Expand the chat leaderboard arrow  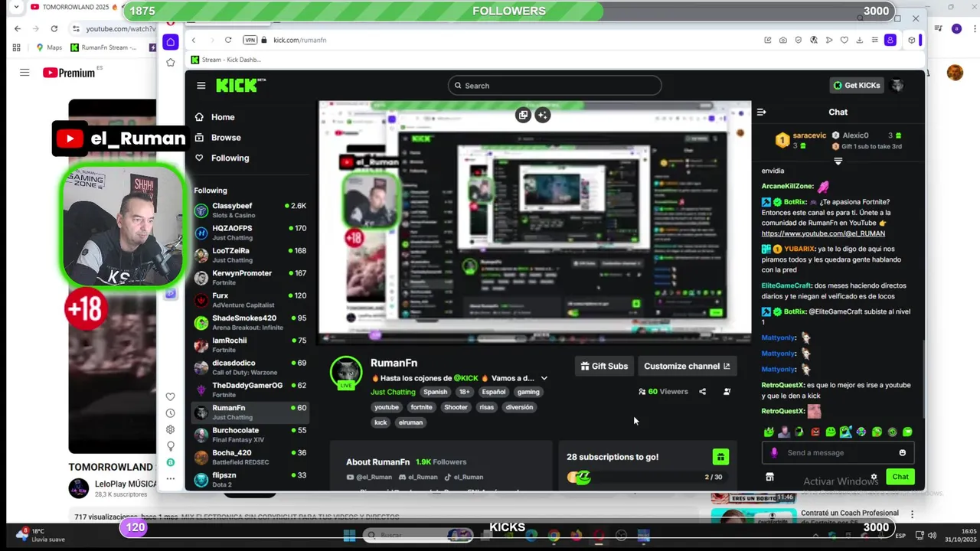click(x=838, y=161)
